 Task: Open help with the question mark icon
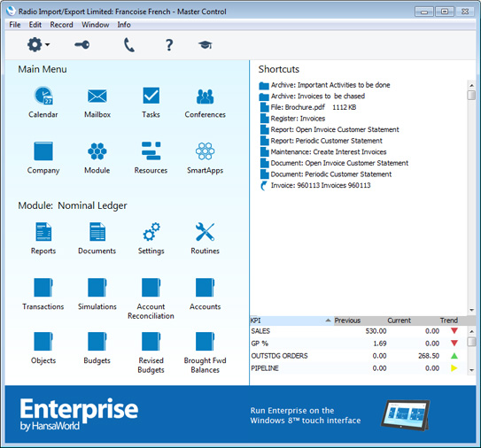[169, 45]
